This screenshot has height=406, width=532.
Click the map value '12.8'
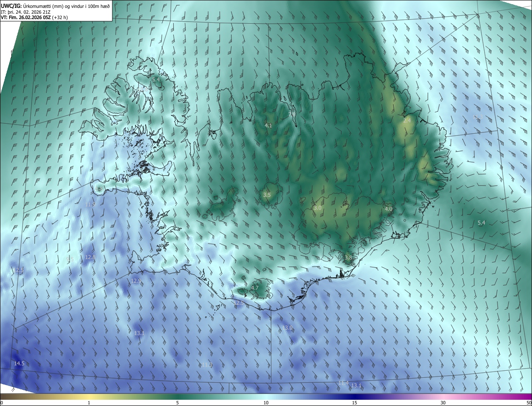click(x=90, y=257)
